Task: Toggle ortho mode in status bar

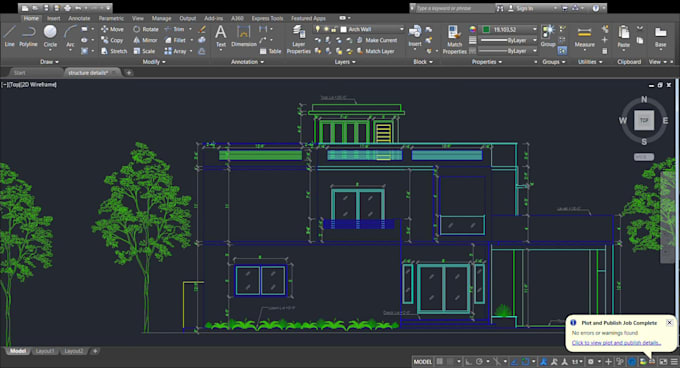Action: coord(469,361)
